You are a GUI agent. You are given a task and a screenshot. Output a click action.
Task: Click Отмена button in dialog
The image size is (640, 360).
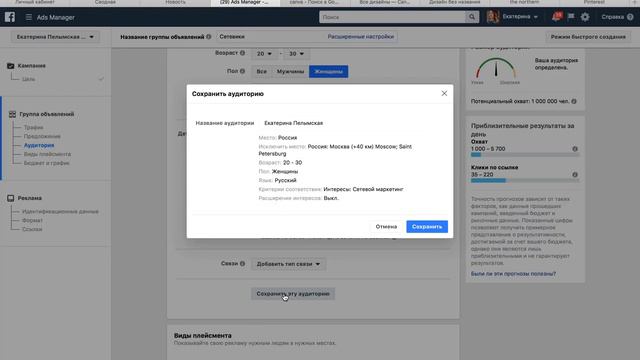pyautogui.click(x=386, y=227)
